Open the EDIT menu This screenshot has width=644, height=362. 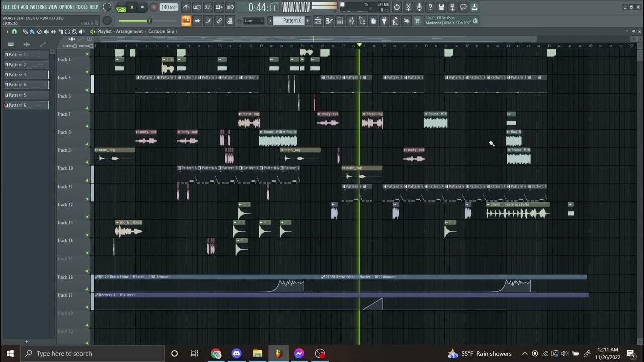(x=16, y=7)
